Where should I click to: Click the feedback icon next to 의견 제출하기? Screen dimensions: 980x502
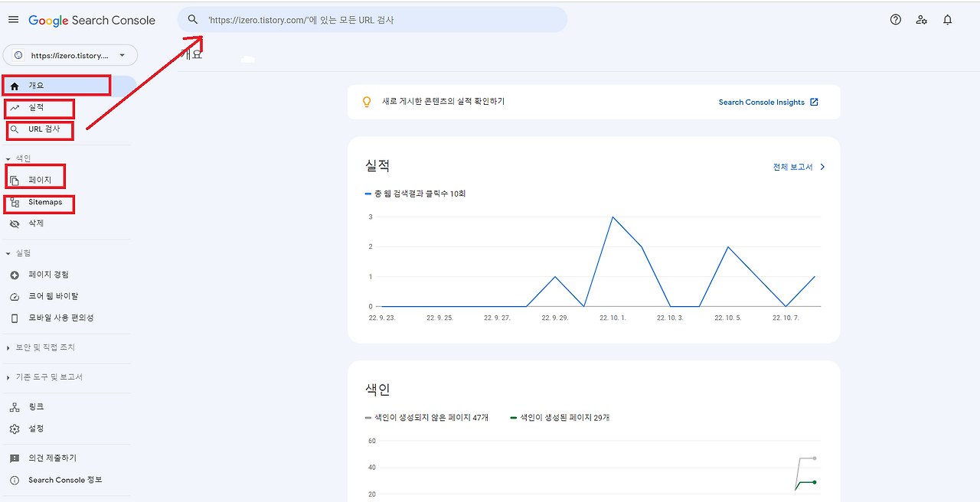15,458
